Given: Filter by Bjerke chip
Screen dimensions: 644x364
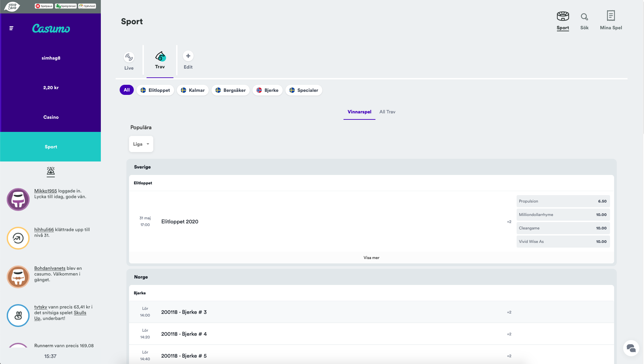Looking at the screenshot, I should [x=267, y=90].
